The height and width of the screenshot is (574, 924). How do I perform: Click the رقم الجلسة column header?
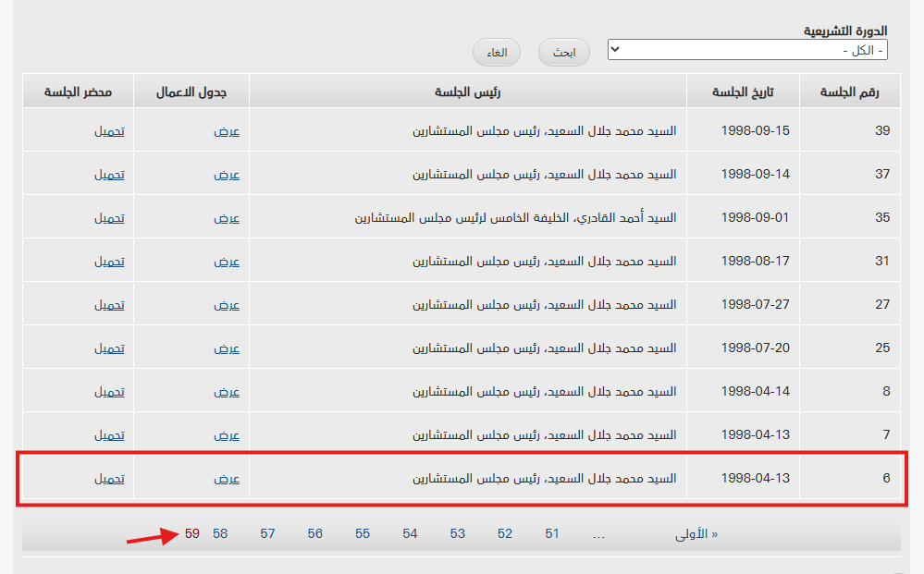850,92
